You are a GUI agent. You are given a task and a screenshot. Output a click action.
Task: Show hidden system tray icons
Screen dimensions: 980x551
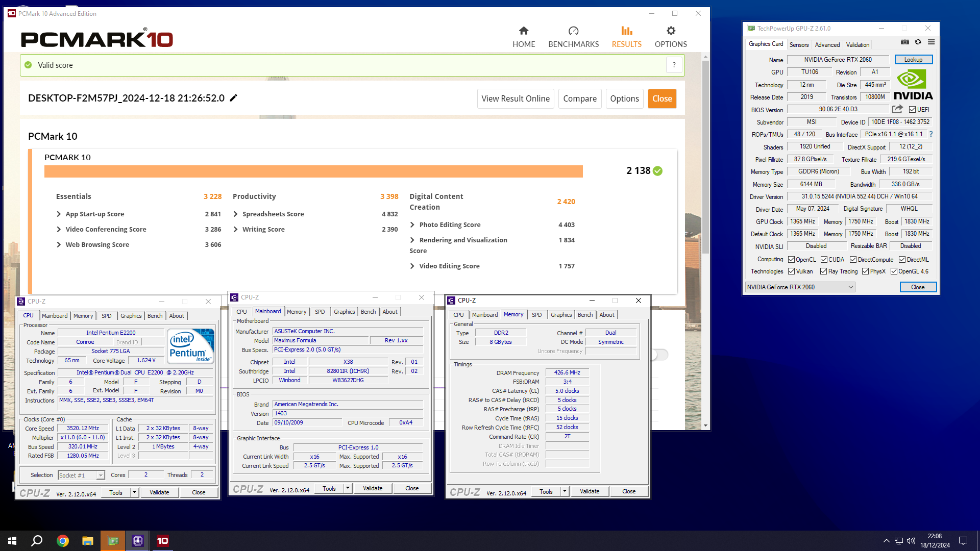(887, 541)
